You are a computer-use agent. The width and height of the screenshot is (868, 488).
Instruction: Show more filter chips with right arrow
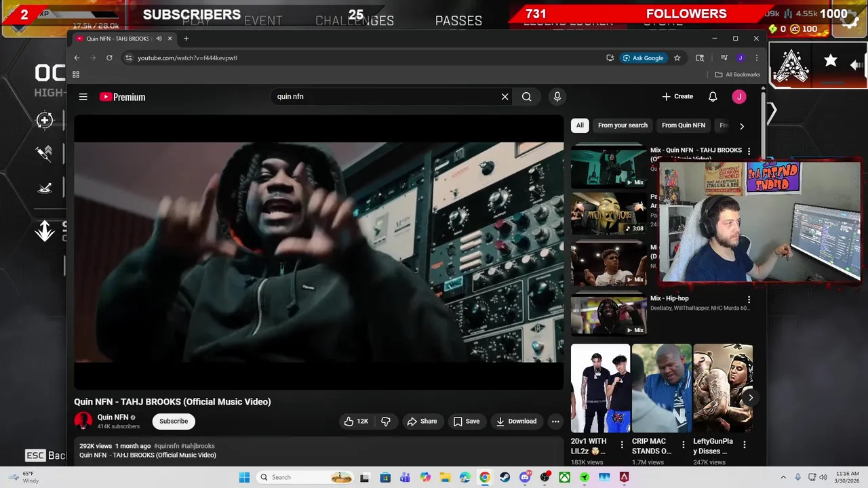(741, 126)
